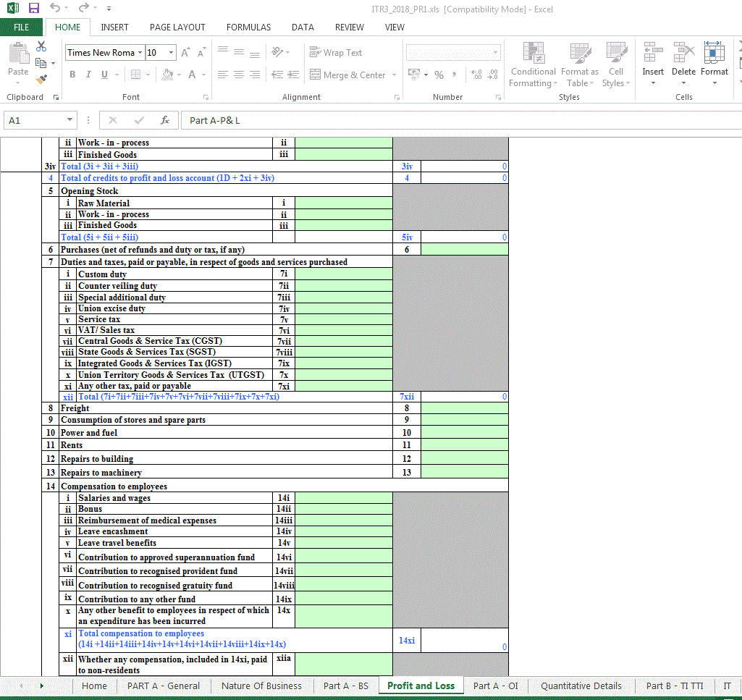
Task: Click the Paste clipboard icon
Action: click(18, 53)
